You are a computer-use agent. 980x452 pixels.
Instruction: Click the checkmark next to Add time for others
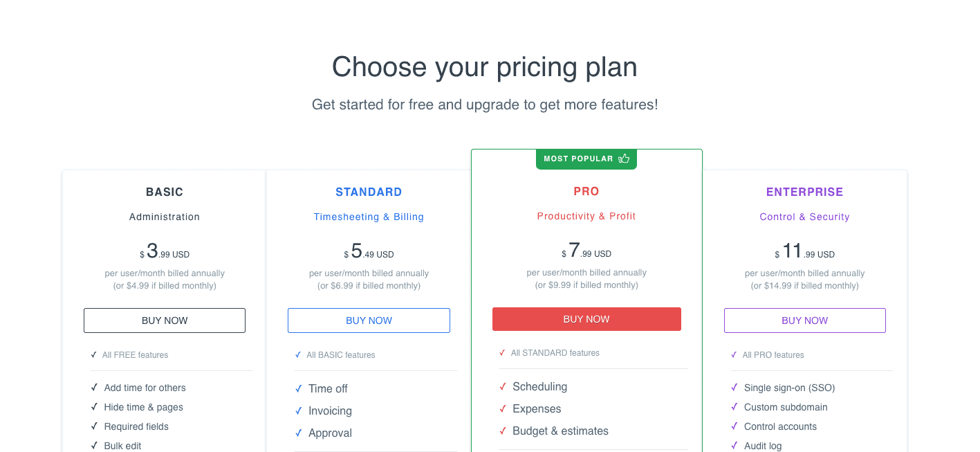(94, 388)
